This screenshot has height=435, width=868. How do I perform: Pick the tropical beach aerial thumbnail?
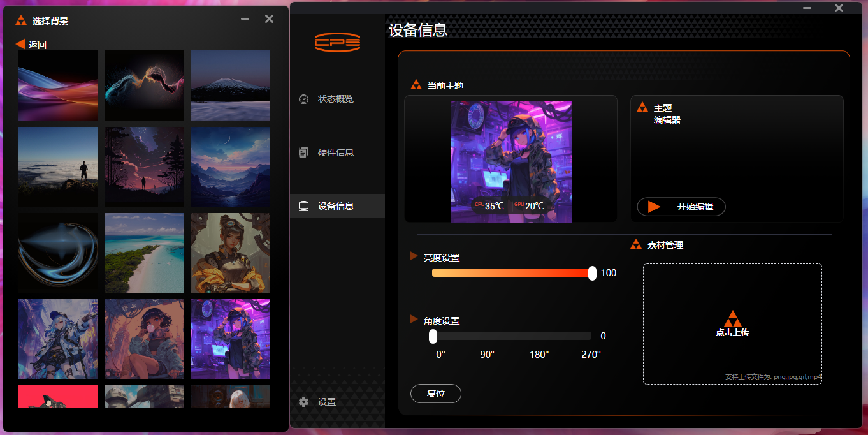(x=144, y=253)
